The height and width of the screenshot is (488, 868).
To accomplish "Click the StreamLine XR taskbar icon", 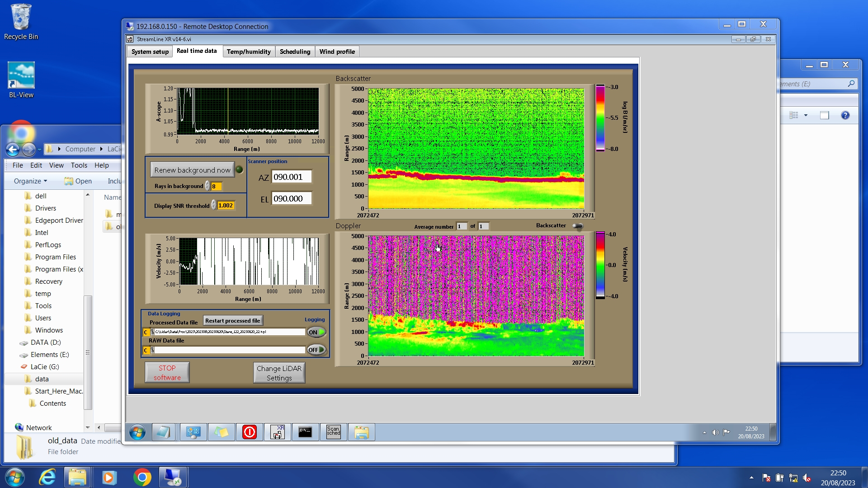I will (x=277, y=432).
